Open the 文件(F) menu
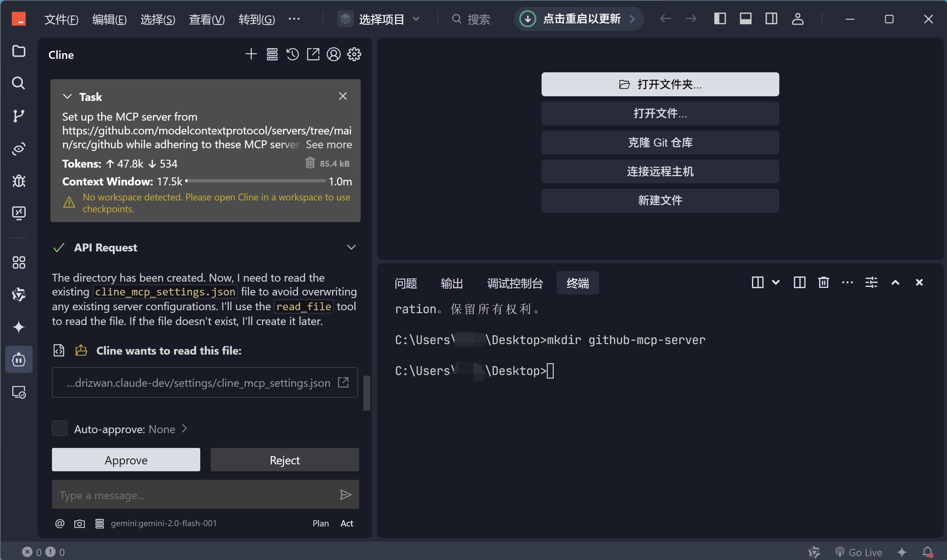This screenshot has width=947, height=560. point(61,19)
